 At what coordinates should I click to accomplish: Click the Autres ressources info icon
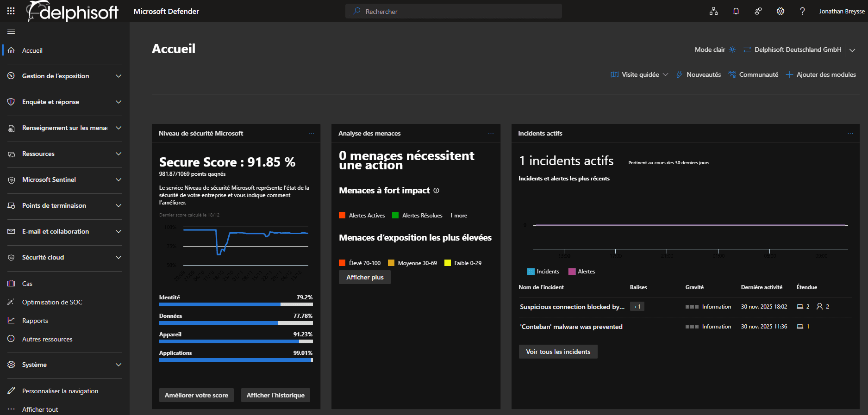tap(11, 339)
